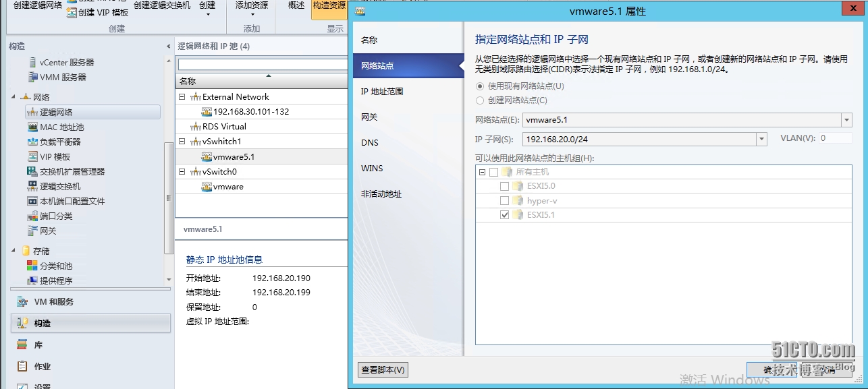Switch to the IP 地址范围 page
Screen dimensions: 868x389
point(408,91)
